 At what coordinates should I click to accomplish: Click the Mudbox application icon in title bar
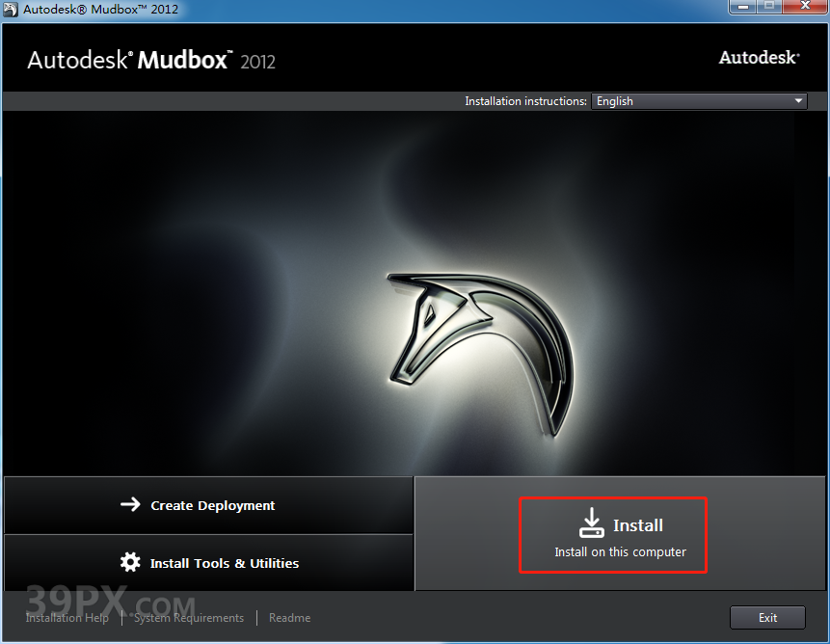12,7
